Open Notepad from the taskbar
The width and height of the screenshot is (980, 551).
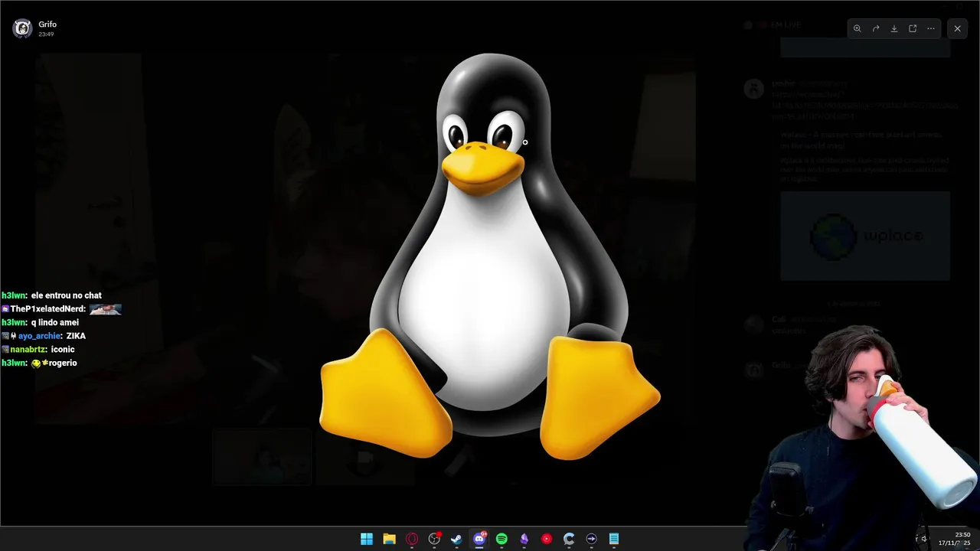(613, 539)
